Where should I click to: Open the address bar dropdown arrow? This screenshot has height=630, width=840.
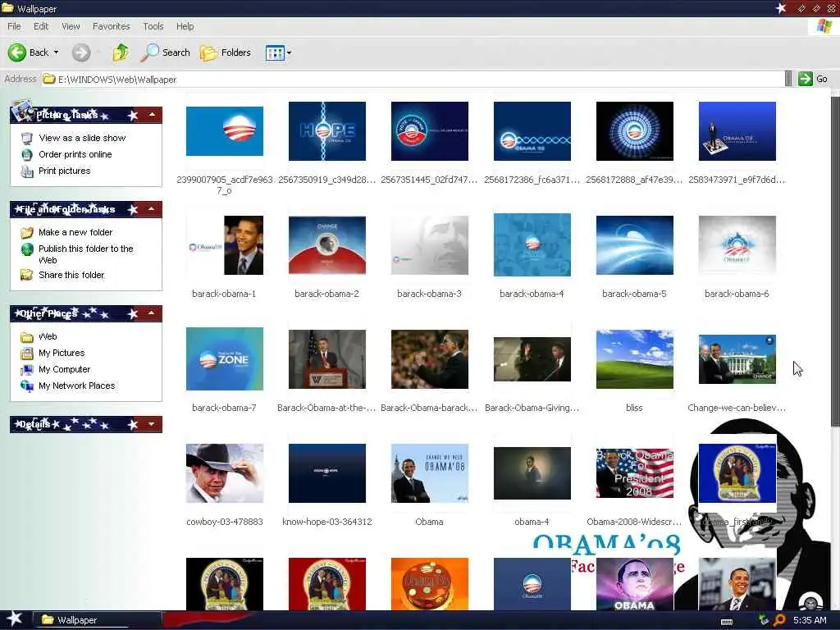788,79
